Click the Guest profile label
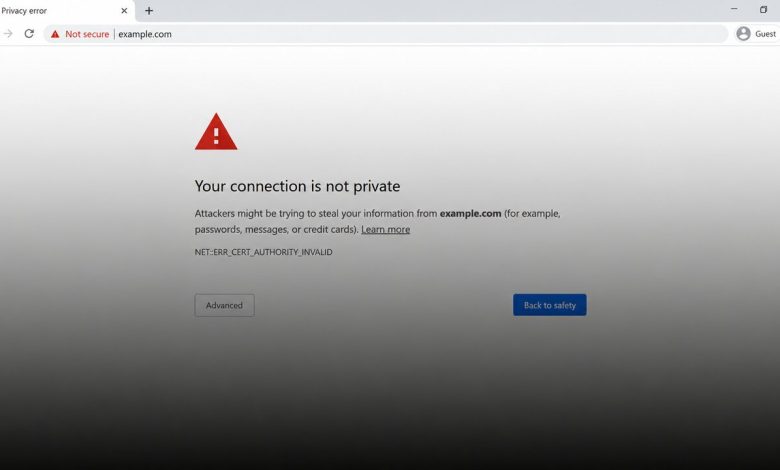This screenshot has width=780, height=470. pyautogui.click(x=765, y=34)
